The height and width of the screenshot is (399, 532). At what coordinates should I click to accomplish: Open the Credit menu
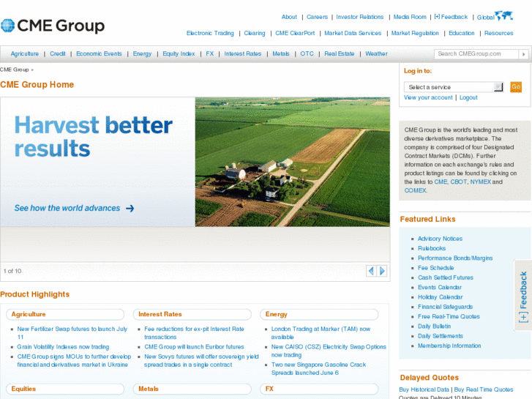(58, 53)
